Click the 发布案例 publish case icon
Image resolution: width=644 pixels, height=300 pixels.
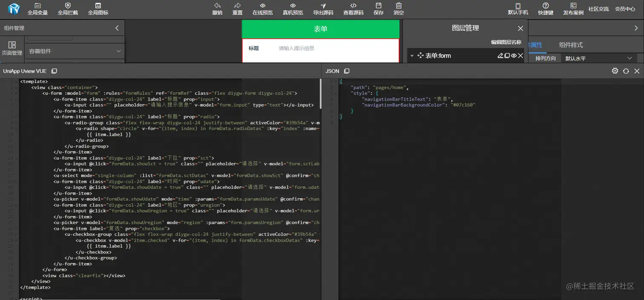point(573,9)
